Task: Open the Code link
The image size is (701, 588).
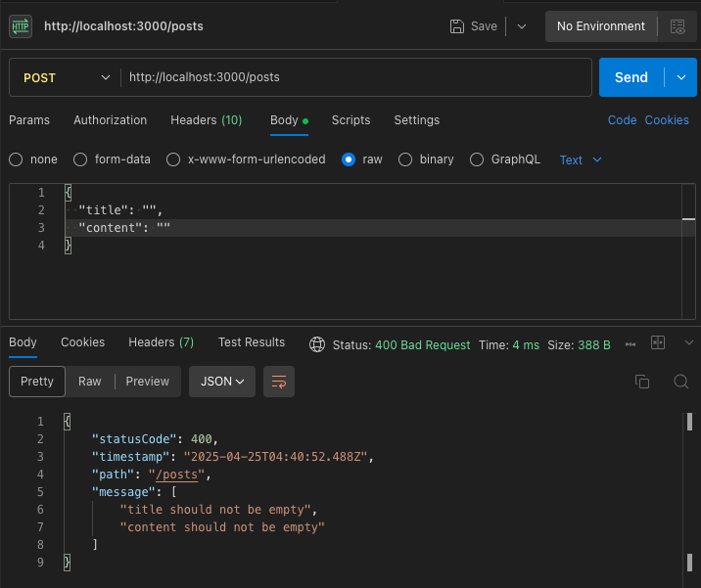Action: tap(622, 120)
